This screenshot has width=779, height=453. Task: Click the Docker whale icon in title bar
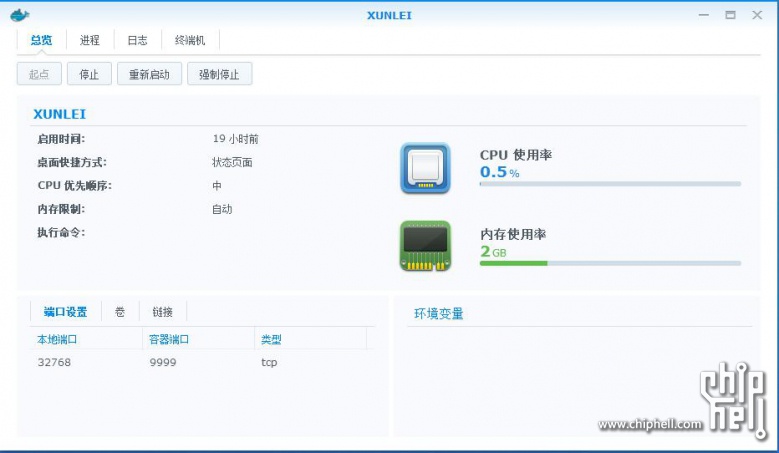[20, 15]
